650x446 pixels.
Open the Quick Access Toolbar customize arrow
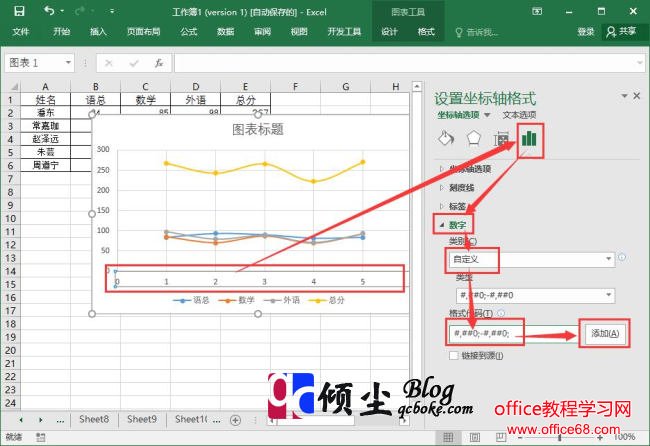[x=112, y=12]
